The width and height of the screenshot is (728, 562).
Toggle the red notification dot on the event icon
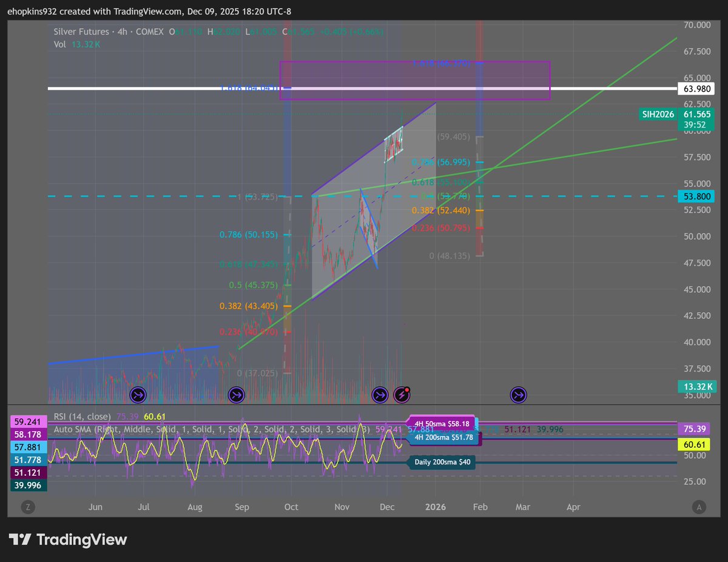point(407,389)
